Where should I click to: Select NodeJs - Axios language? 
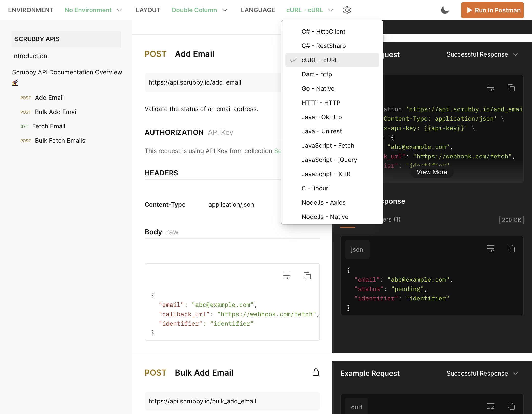coord(332,203)
